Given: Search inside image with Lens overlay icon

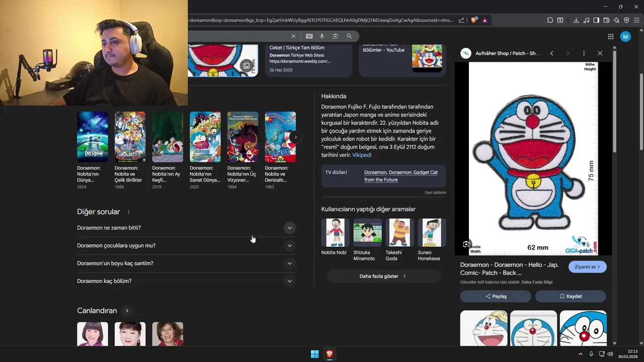Looking at the screenshot, I should [x=466, y=244].
